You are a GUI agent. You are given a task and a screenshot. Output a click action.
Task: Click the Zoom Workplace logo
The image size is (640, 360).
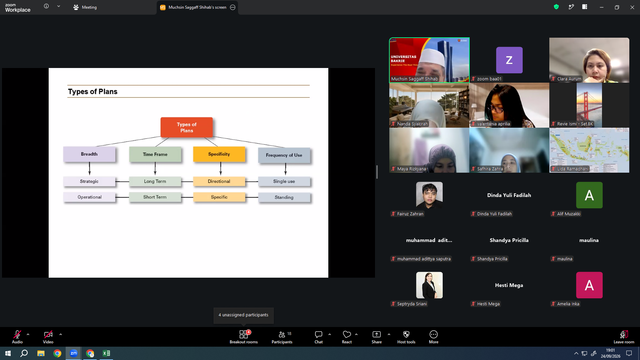pos(18,8)
